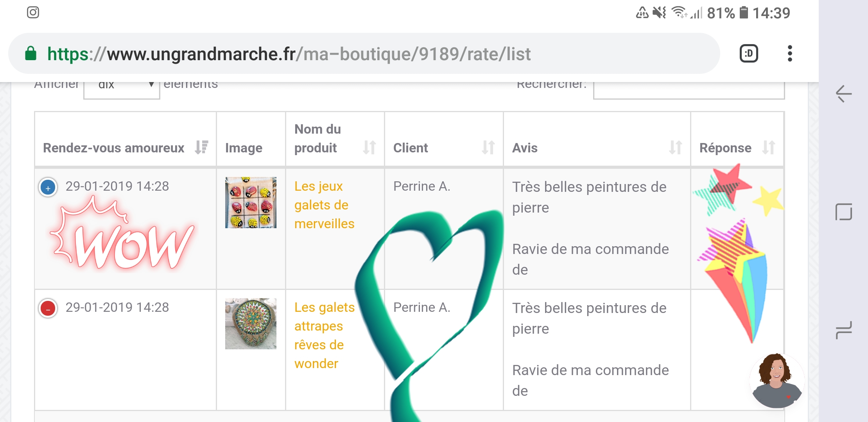868x422 pixels.
Task: Collapse second row with red minus button
Action: 48,309
